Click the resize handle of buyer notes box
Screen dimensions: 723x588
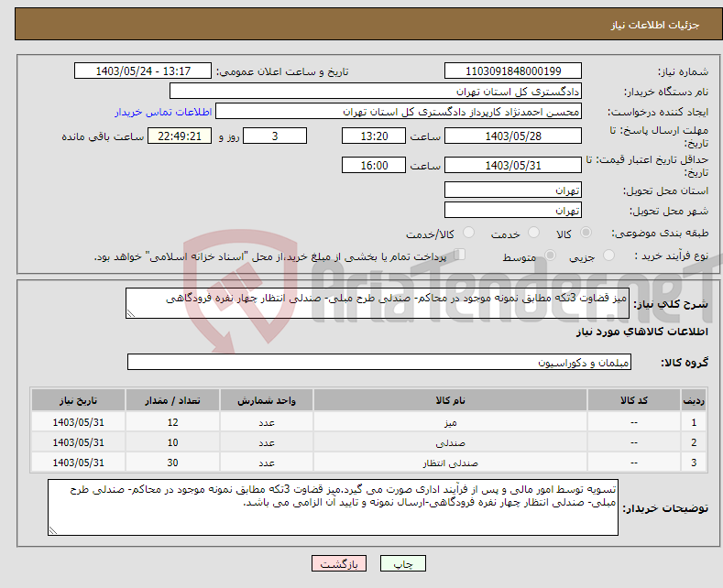tap(53, 531)
